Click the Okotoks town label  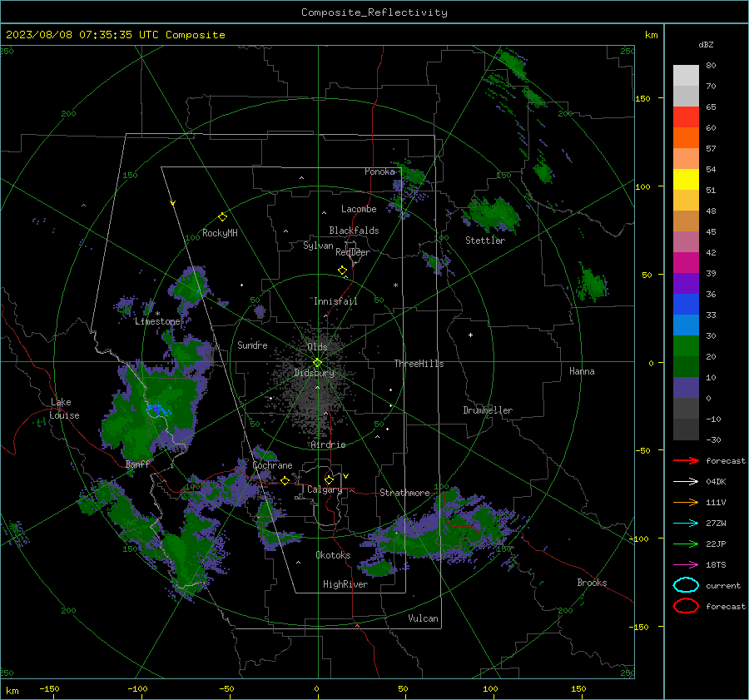click(333, 555)
